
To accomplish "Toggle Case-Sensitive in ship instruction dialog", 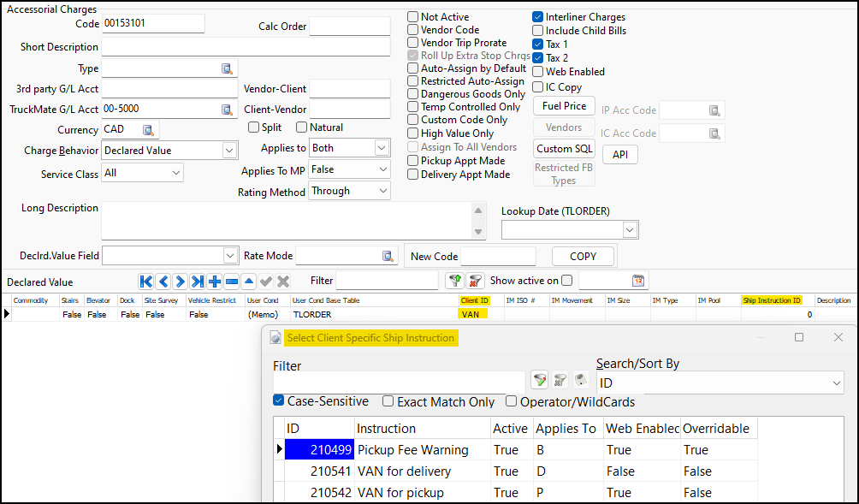I will (x=279, y=401).
